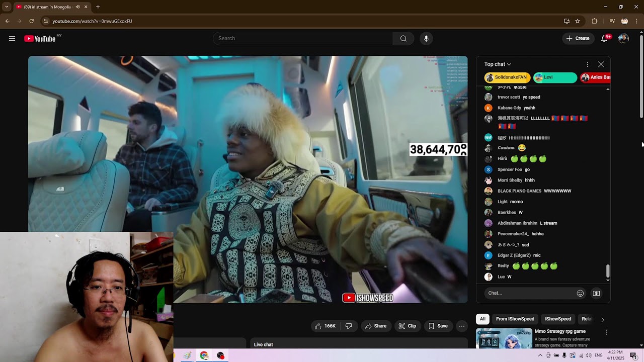Viewport: 644px width, 362px height.
Task: Open a new browser tab
Action: [x=98, y=7]
